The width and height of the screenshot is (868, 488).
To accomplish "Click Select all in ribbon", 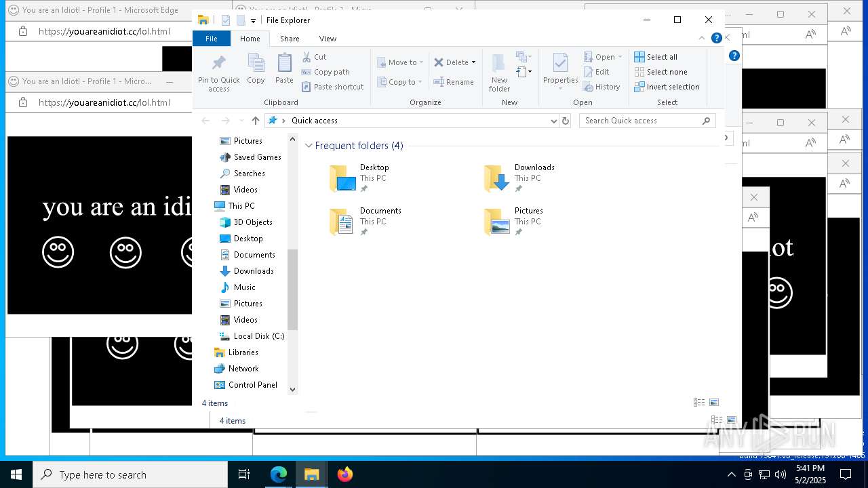I will pyautogui.click(x=656, y=57).
